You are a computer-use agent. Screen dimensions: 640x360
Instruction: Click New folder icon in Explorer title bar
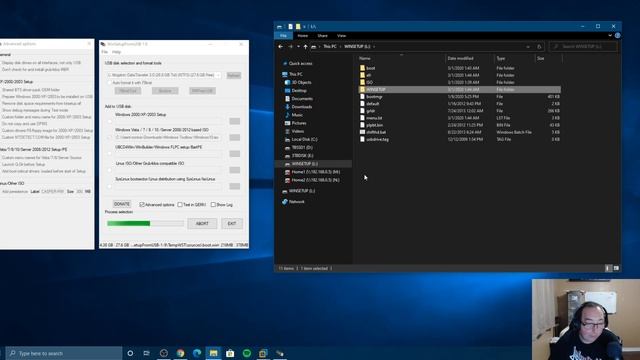click(x=298, y=27)
